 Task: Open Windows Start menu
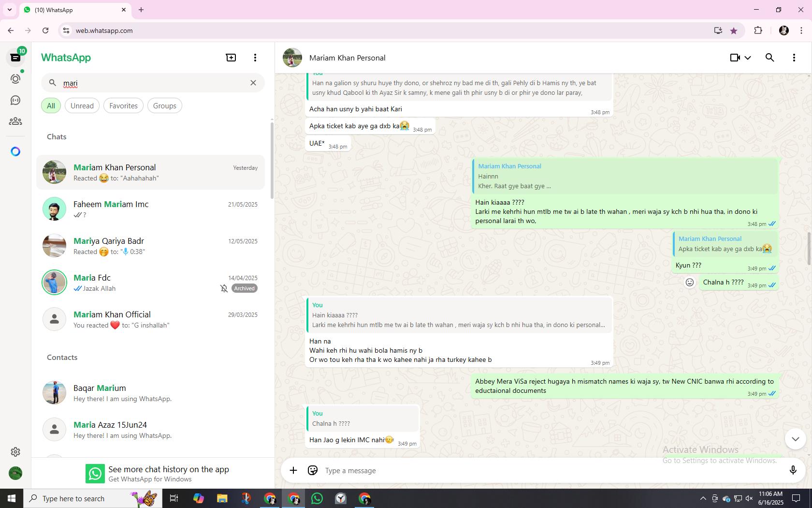tap(12, 498)
